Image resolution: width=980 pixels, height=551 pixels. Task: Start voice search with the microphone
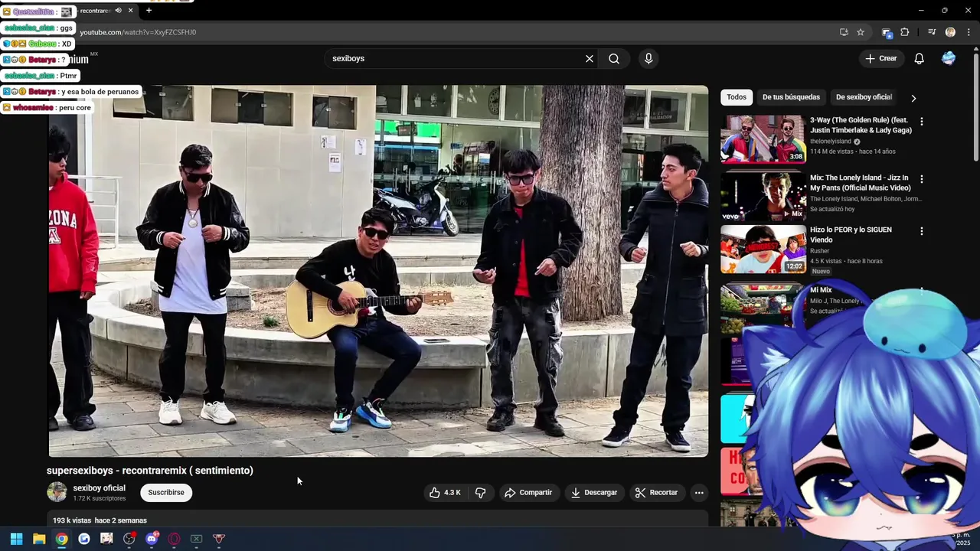tap(648, 59)
